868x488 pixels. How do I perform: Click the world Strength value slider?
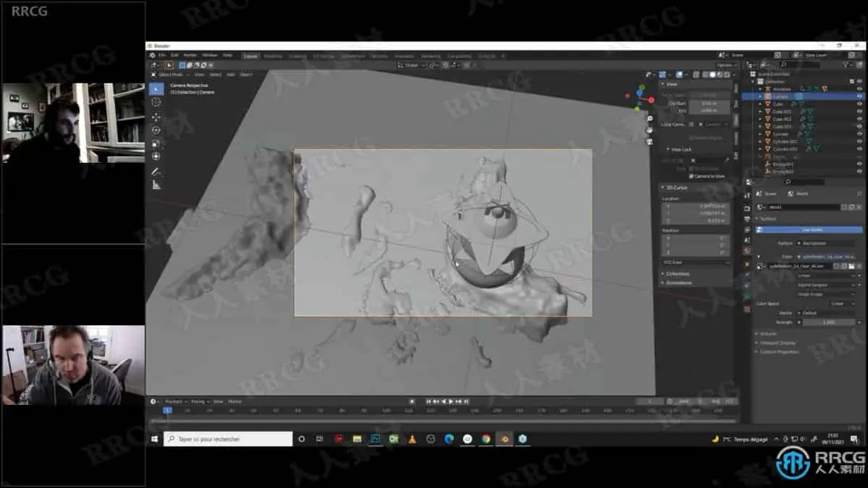tap(828, 321)
